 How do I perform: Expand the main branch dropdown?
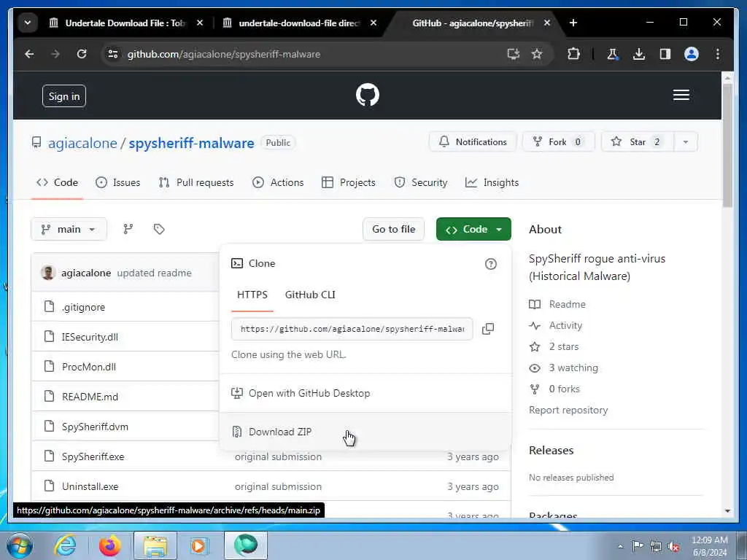tap(69, 229)
